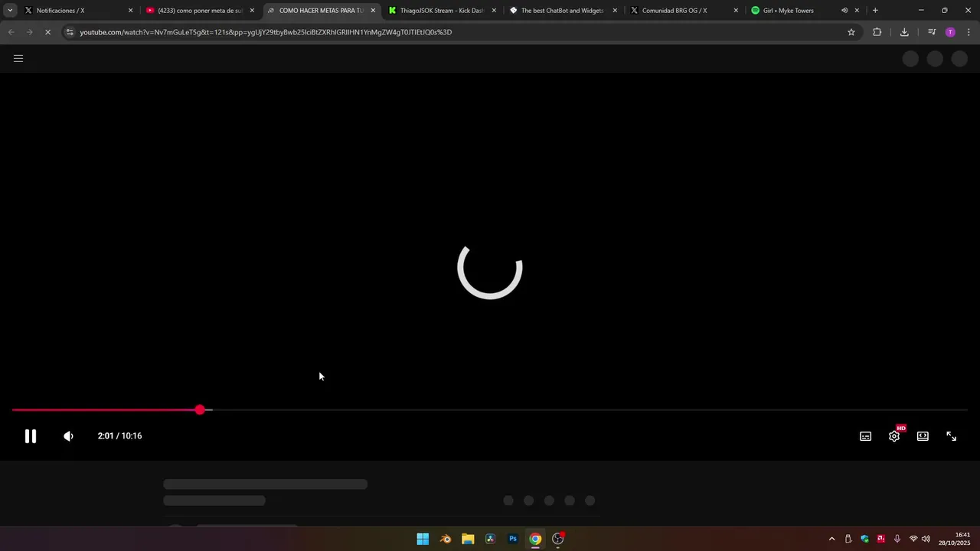Screen dimensions: 980x551
Task: Go back to the previous page
Action: (x=11, y=32)
